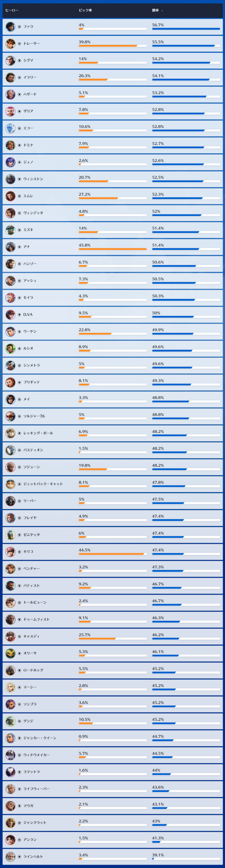Screen dimensions: 225x868
Task: Click Kiriko's (キリコ) hero portrait
Action: click(11, 552)
